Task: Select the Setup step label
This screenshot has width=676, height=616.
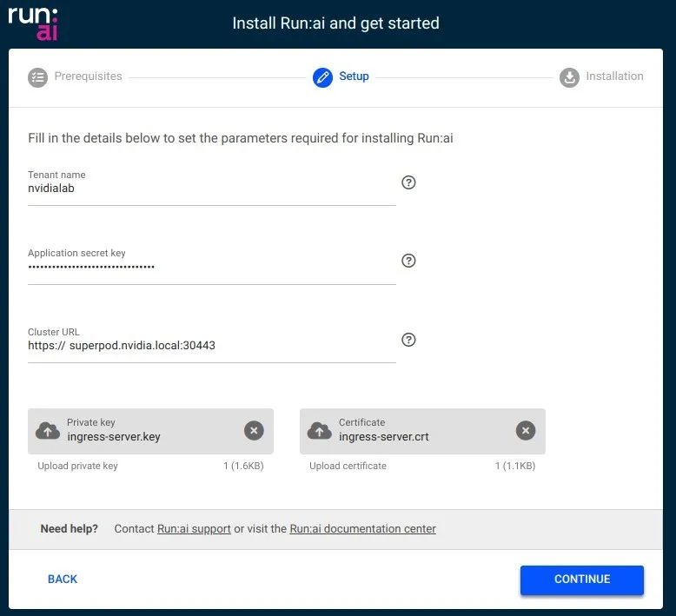Action: [354, 76]
